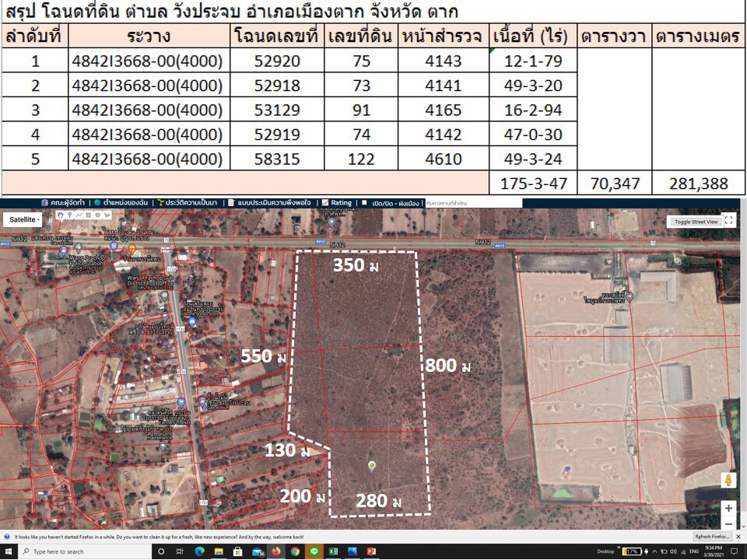Click table cell '52918'
Viewport: 747px width, 560px height.
(277, 86)
